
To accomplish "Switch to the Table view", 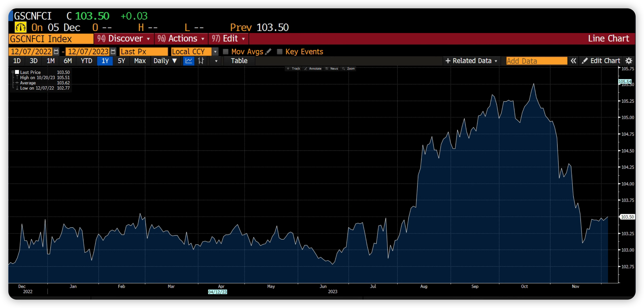I will tap(239, 61).
